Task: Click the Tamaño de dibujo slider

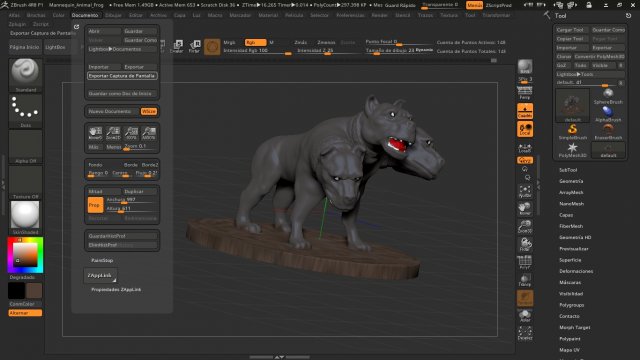Action: pyautogui.click(x=399, y=51)
